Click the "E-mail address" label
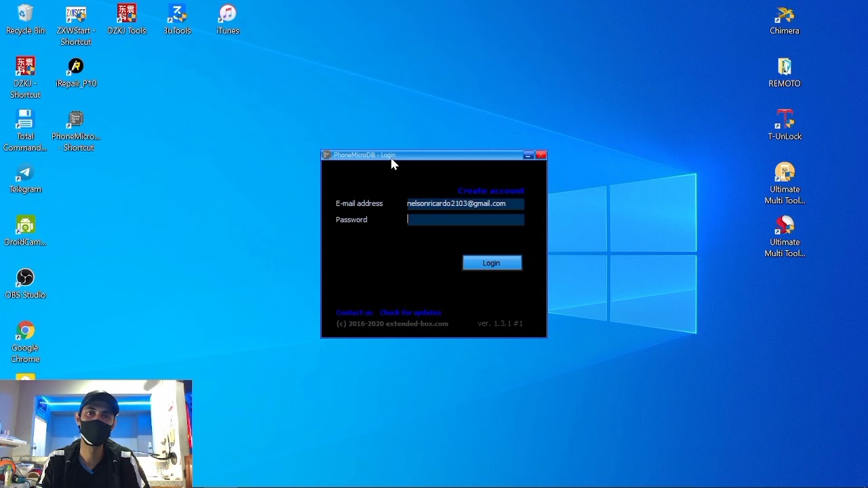 tap(359, 203)
